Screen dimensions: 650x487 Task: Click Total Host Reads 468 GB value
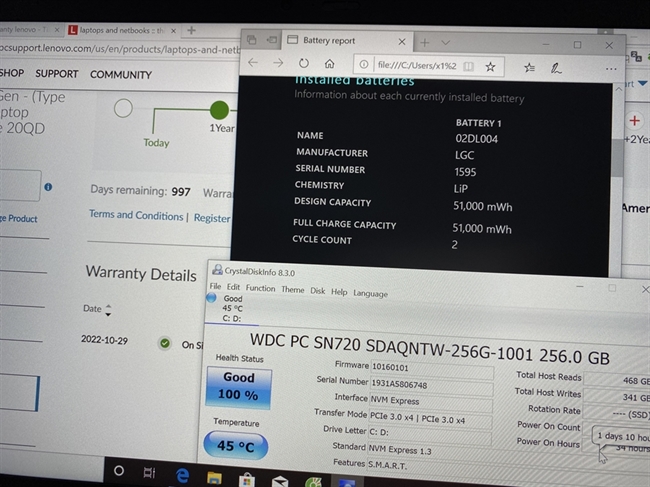click(617, 380)
